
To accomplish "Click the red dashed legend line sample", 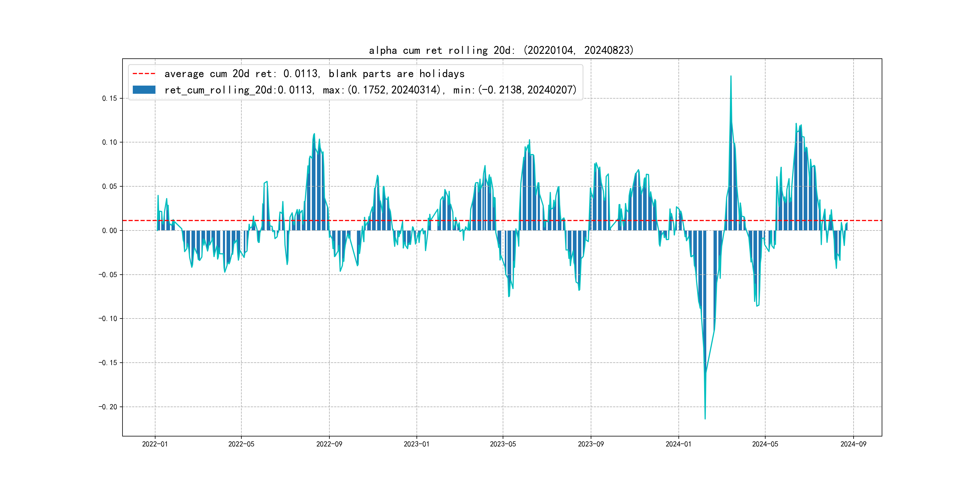I will pyautogui.click(x=144, y=74).
